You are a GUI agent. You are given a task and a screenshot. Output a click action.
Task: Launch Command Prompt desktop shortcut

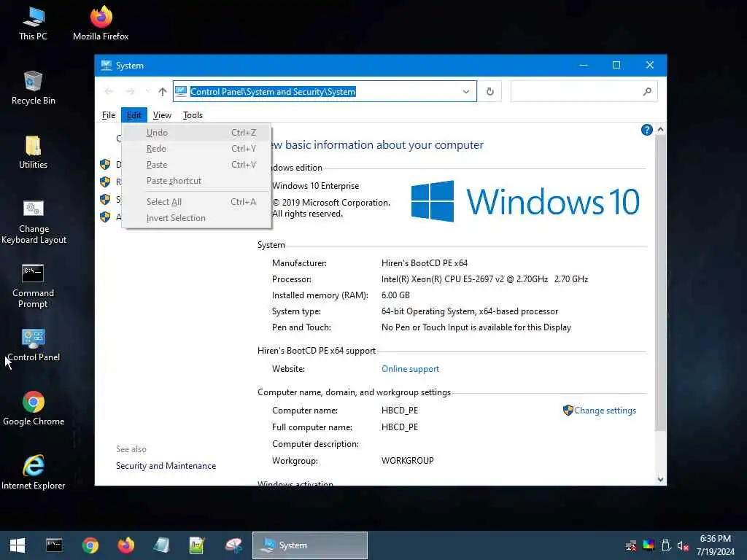[33, 286]
